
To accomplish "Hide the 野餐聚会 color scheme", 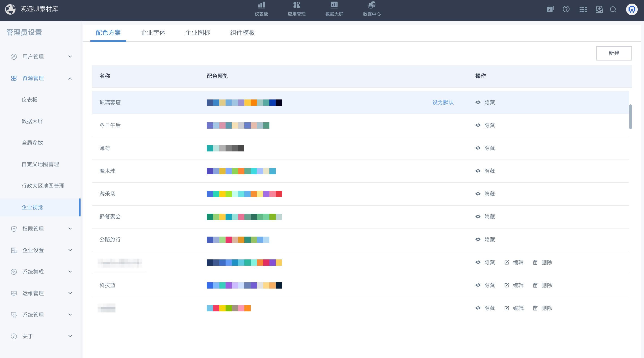I will point(485,217).
